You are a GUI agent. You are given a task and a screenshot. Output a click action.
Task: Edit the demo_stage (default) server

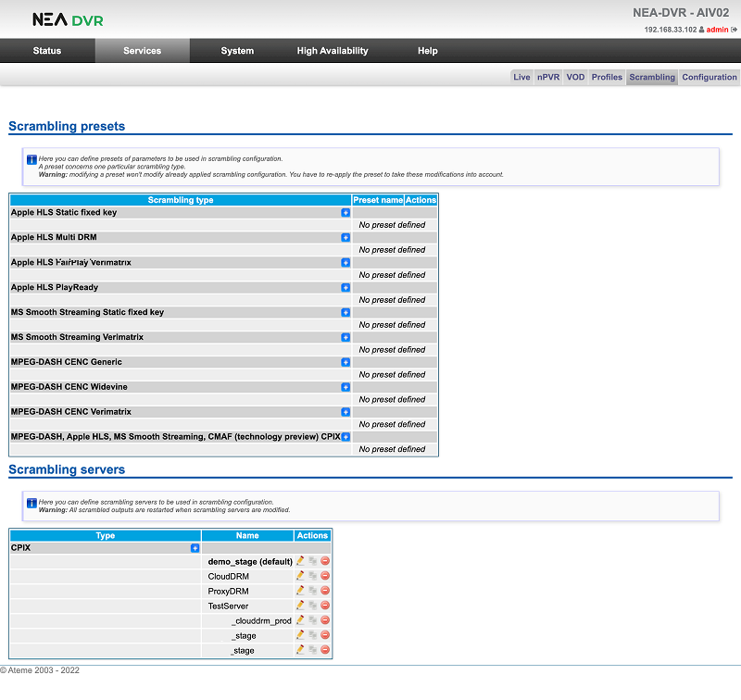(300, 561)
